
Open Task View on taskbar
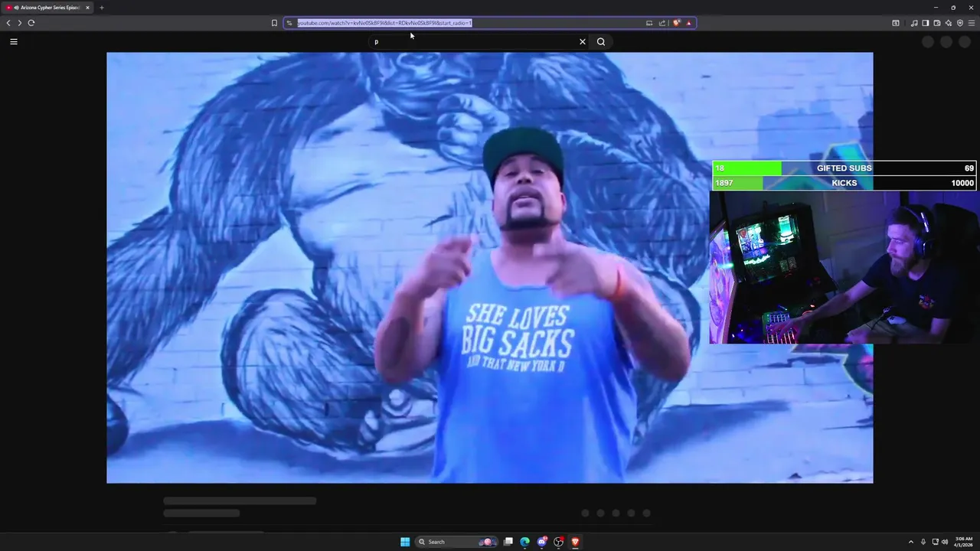tap(508, 542)
